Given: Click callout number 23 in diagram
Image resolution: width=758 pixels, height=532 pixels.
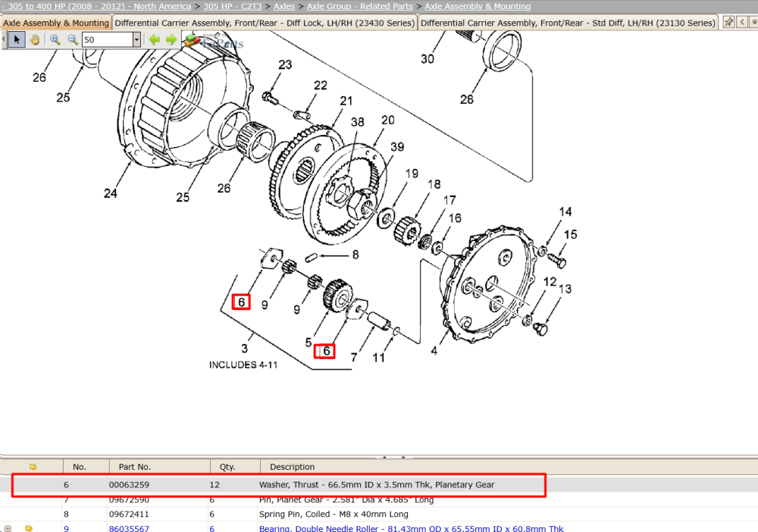Looking at the screenshot, I should [285, 64].
